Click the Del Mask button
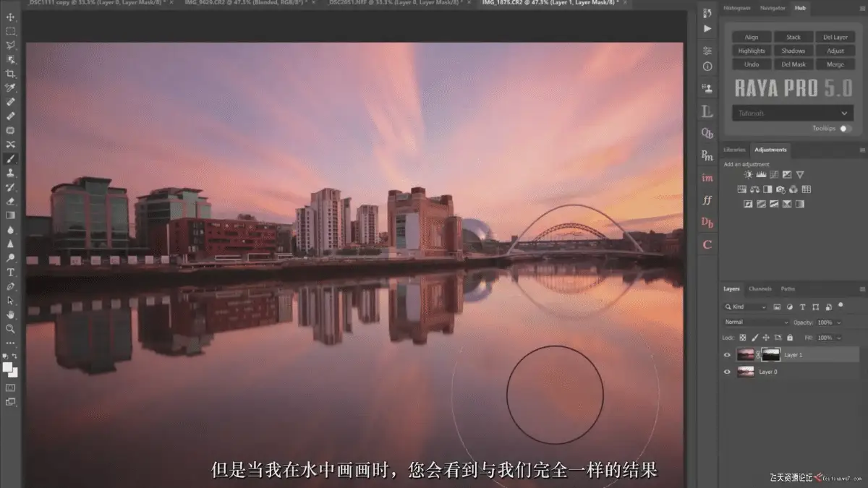The height and width of the screenshot is (488, 868). click(793, 64)
